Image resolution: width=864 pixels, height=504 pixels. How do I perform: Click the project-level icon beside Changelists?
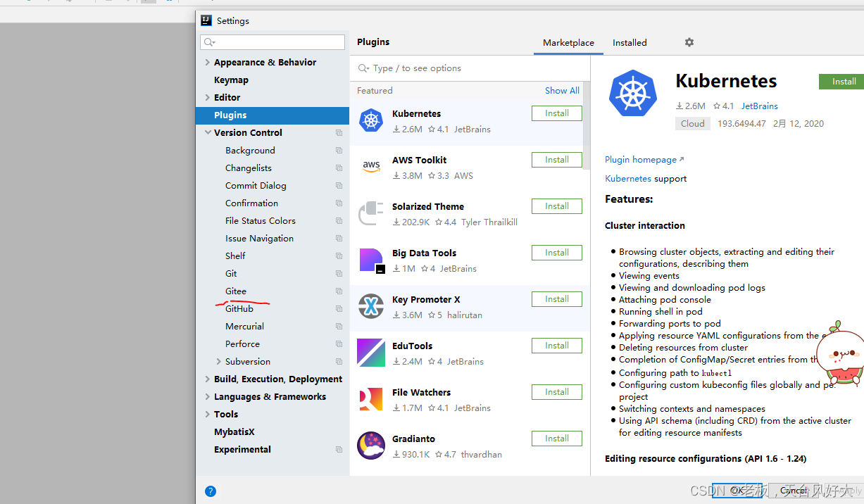point(339,168)
